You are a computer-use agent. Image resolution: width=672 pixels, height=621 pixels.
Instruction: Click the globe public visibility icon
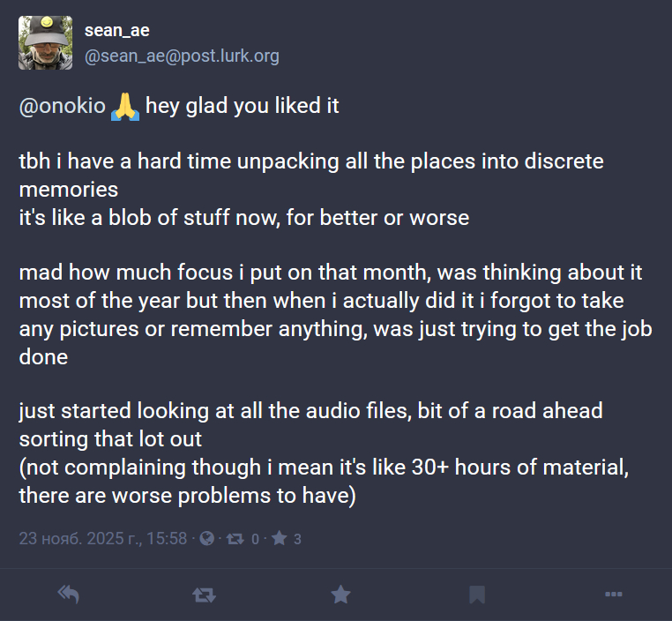coord(206,538)
